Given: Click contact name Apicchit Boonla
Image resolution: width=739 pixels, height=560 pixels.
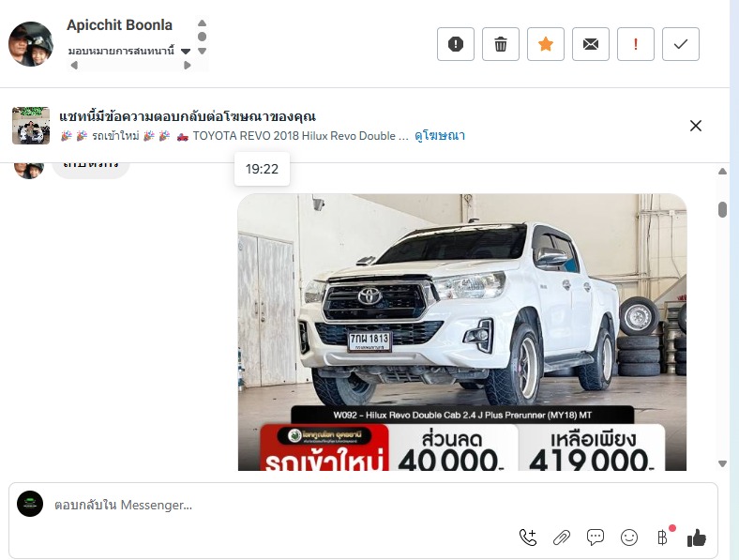Looking at the screenshot, I should 119,25.
